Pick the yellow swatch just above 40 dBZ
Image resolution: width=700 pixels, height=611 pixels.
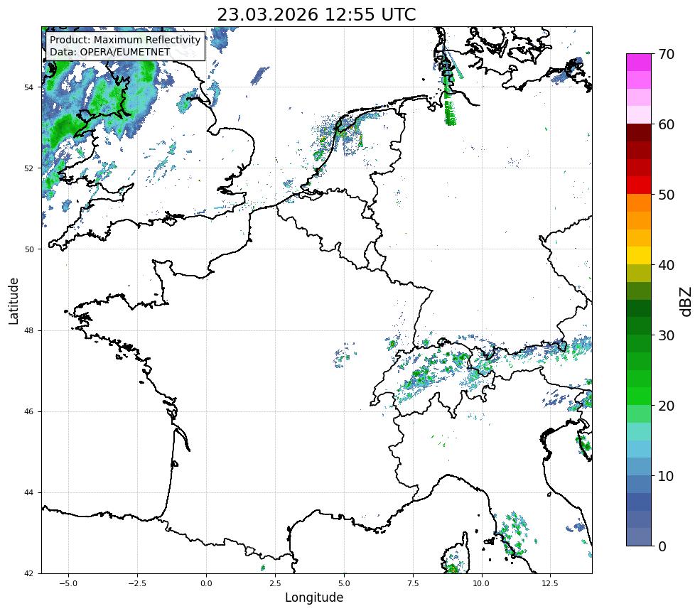tap(639, 256)
